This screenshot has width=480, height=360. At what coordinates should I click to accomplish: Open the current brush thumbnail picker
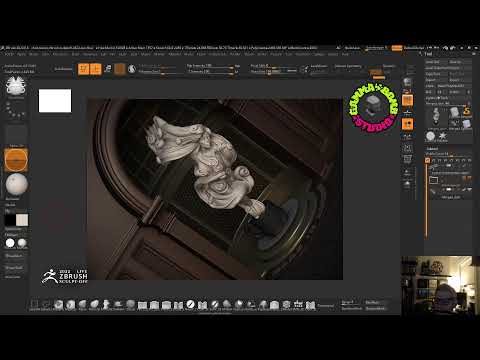[16, 86]
